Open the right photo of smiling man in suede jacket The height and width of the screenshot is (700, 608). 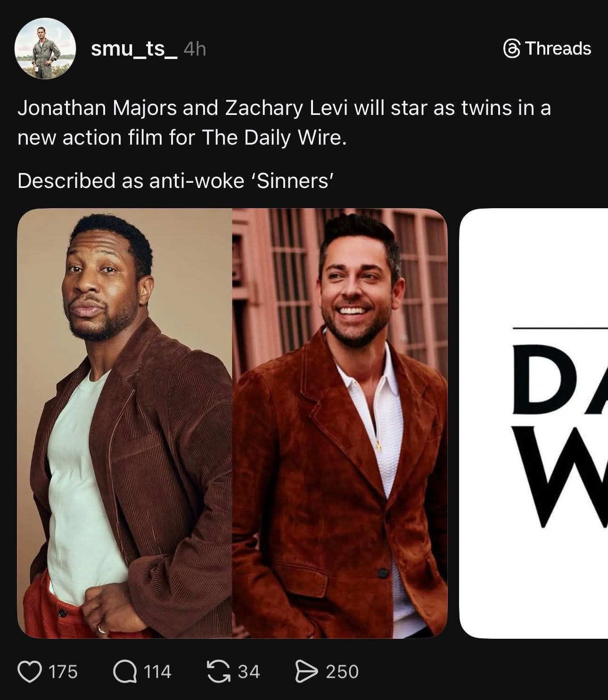tap(340, 423)
